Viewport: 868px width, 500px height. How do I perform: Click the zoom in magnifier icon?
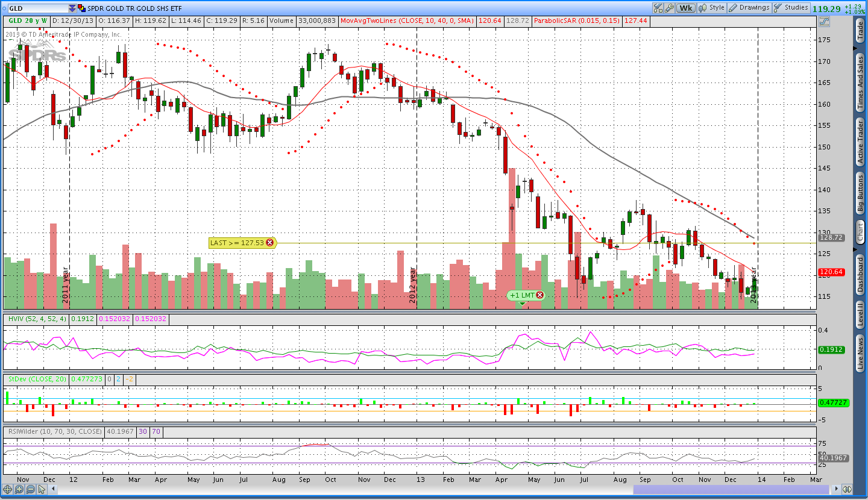(19, 489)
